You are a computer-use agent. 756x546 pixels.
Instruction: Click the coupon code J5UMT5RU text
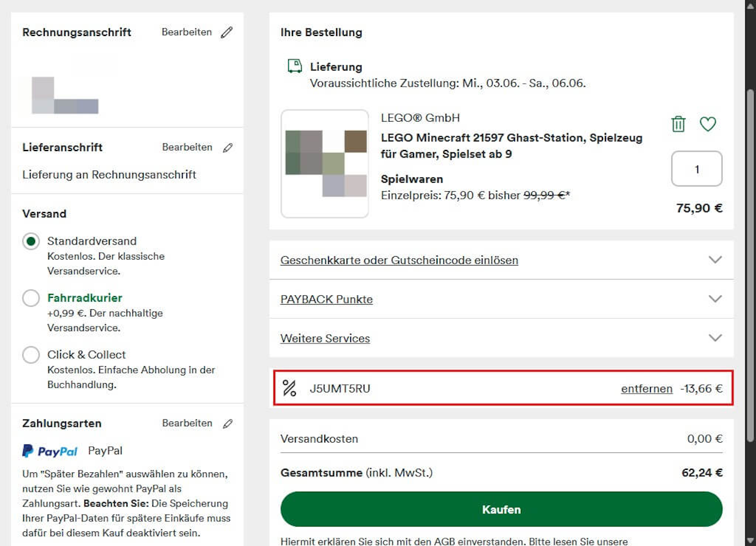coord(340,388)
